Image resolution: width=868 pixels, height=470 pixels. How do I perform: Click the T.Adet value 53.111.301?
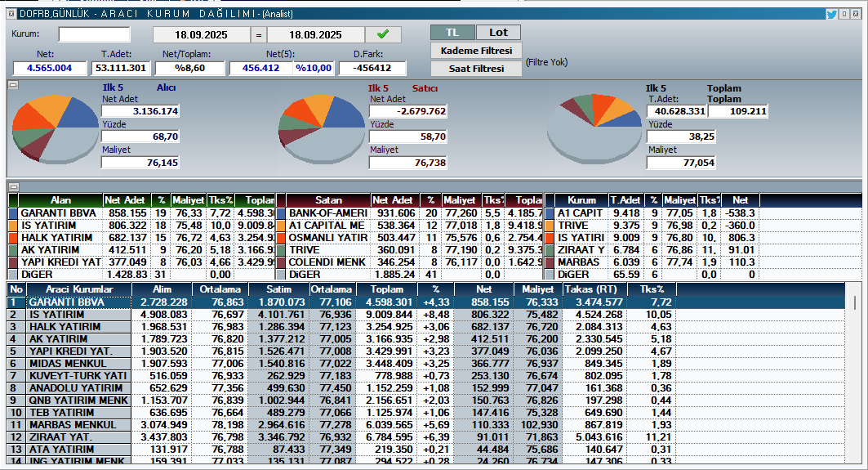pos(121,68)
